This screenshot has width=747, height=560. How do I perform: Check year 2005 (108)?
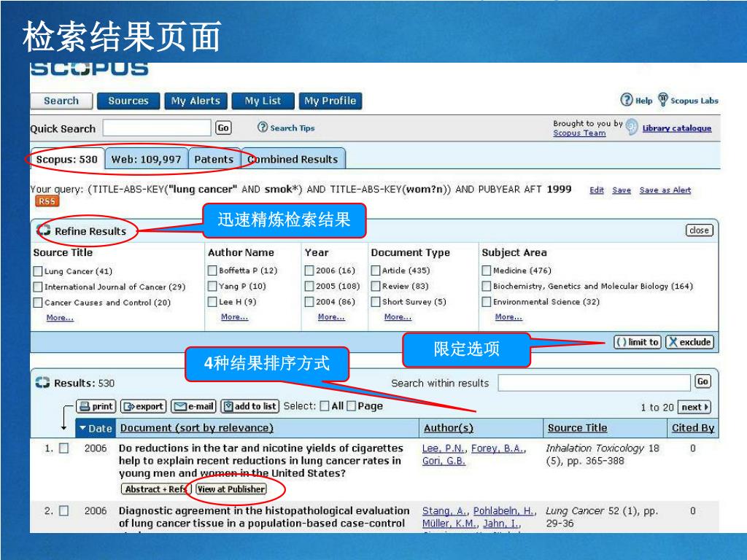[309, 286]
